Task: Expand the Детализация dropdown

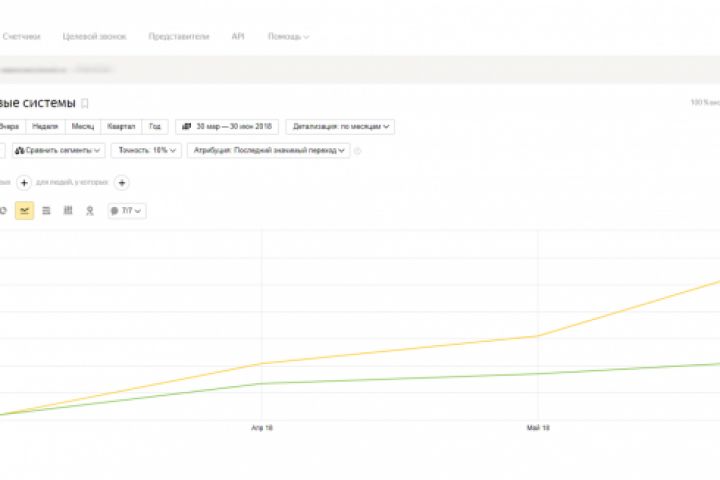Action: click(340, 127)
